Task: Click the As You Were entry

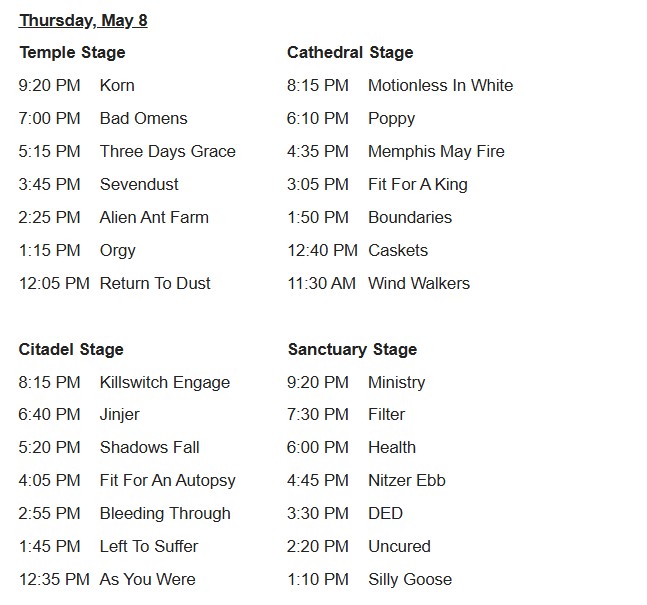Action: [148, 579]
